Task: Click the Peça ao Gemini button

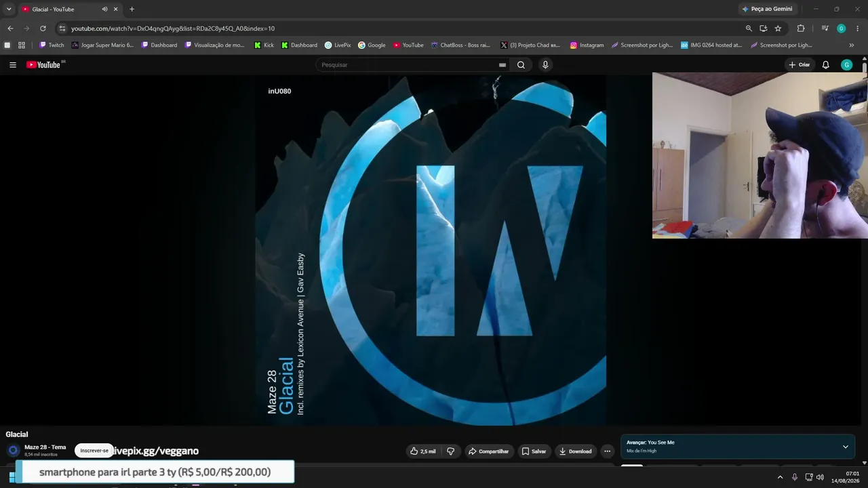Action: pyautogui.click(x=768, y=9)
